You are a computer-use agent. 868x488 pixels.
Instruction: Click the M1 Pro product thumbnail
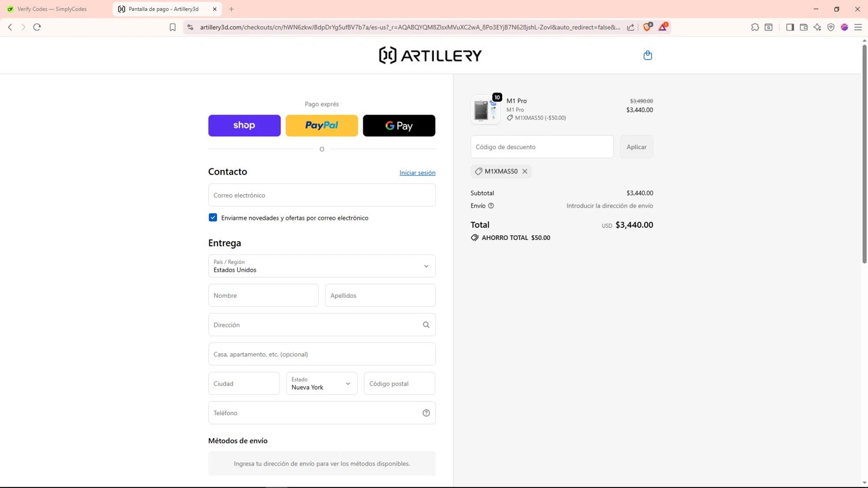486,109
